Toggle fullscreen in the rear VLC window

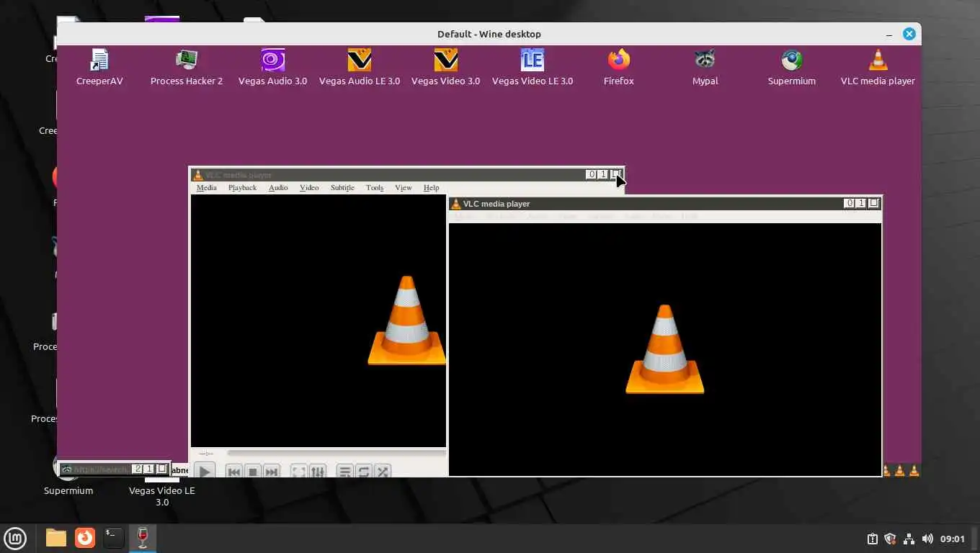click(x=298, y=472)
